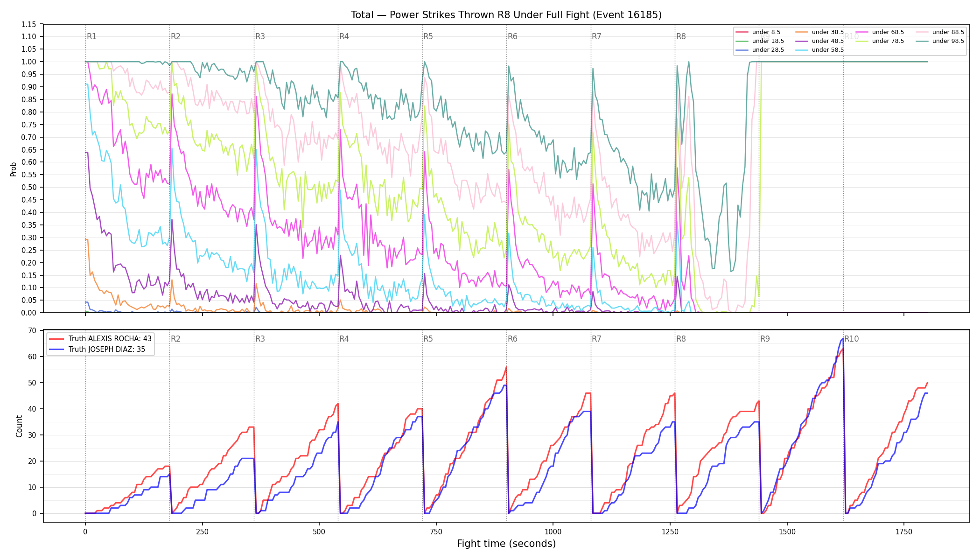The height and width of the screenshot is (560, 980).
Task: Click the R2 round label in the Prob chart
Action: [175, 36]
